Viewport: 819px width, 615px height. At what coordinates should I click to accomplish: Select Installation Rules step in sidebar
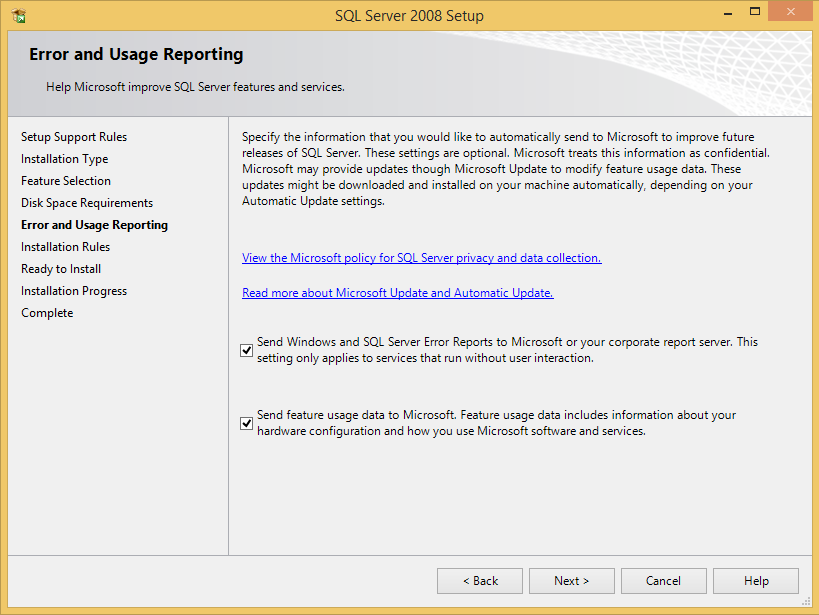(x=65, y=247)
